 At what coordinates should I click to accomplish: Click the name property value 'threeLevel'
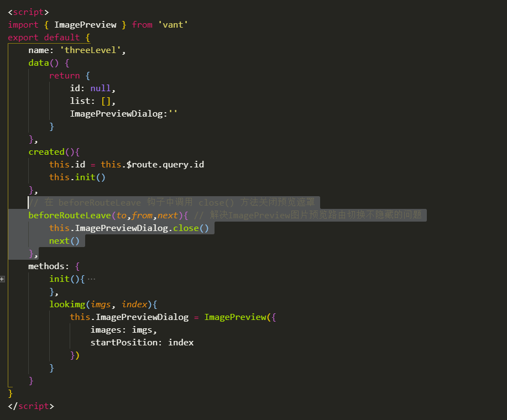(x=91, y=50)
